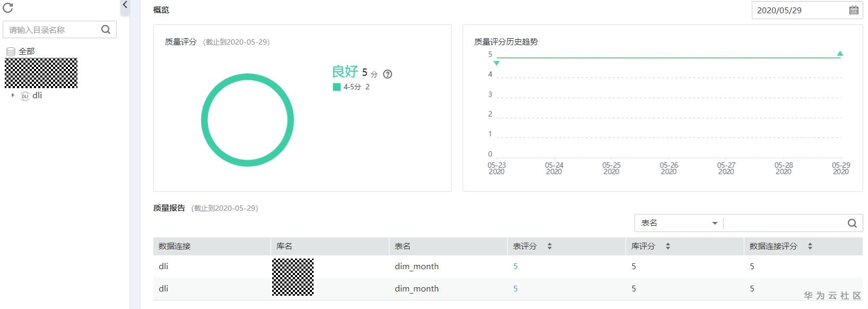Click the date field showing 2020/05/29
Image resolution: width=868 pixels, height=309 pixels.
[798, 10]
